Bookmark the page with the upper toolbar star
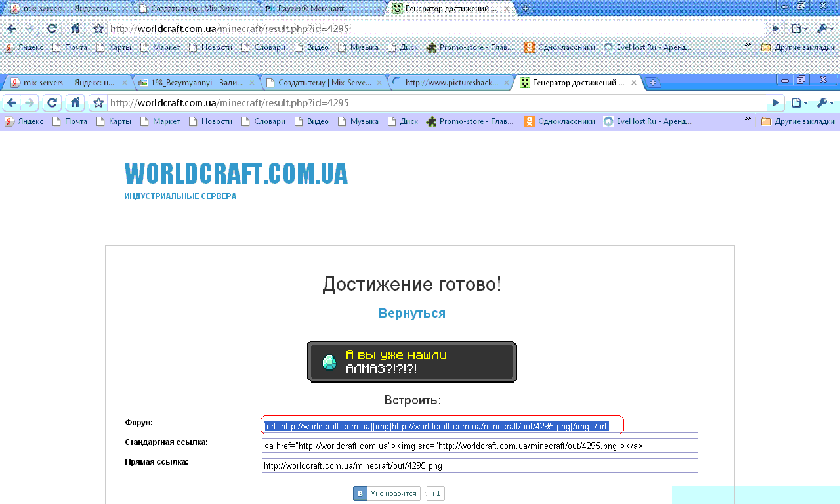840x504 pixels. coord(98,29)
